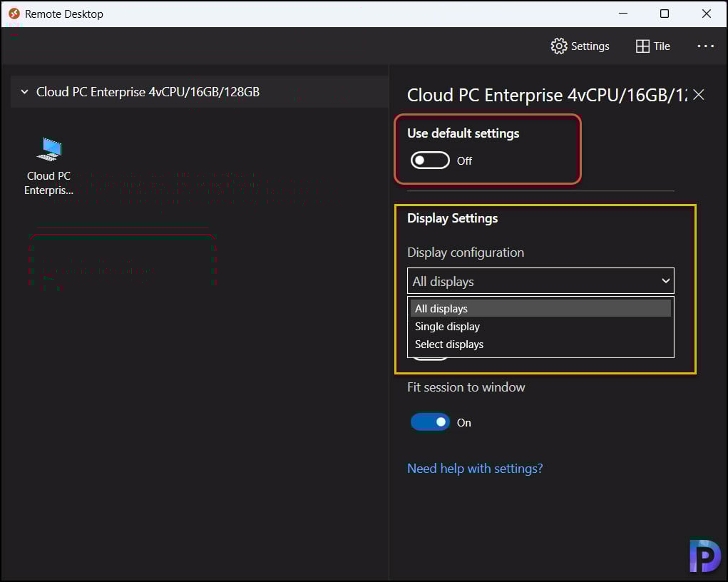
Task: Open the three-dot more options menu
Action: (705, 46)
